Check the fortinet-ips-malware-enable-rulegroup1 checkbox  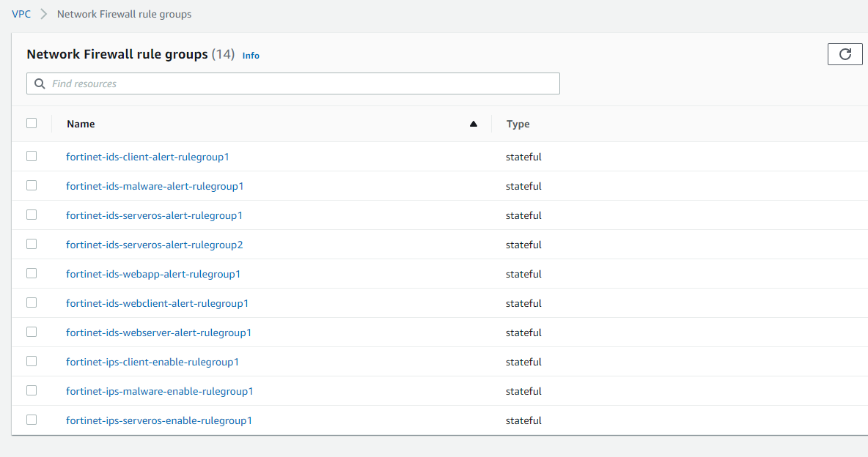point(32,390)
